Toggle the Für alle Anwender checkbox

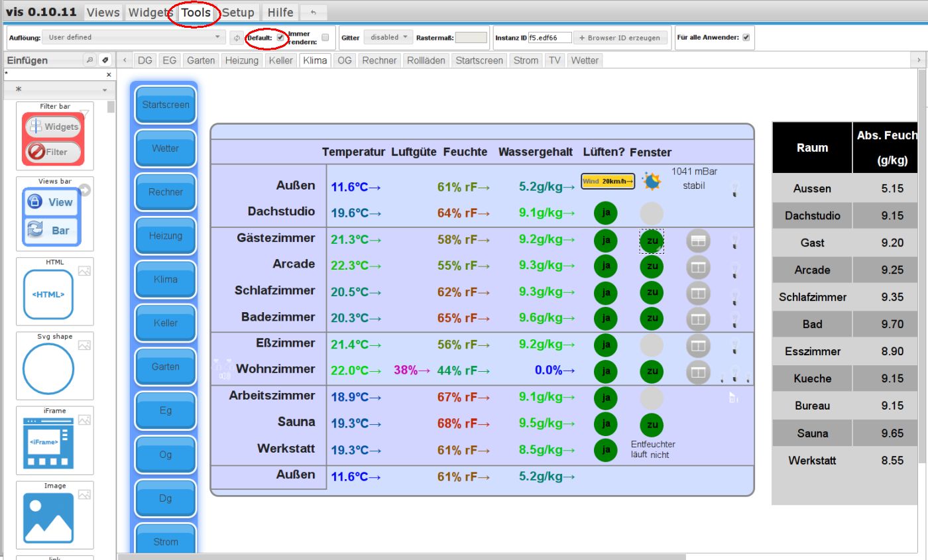(746, 38)
